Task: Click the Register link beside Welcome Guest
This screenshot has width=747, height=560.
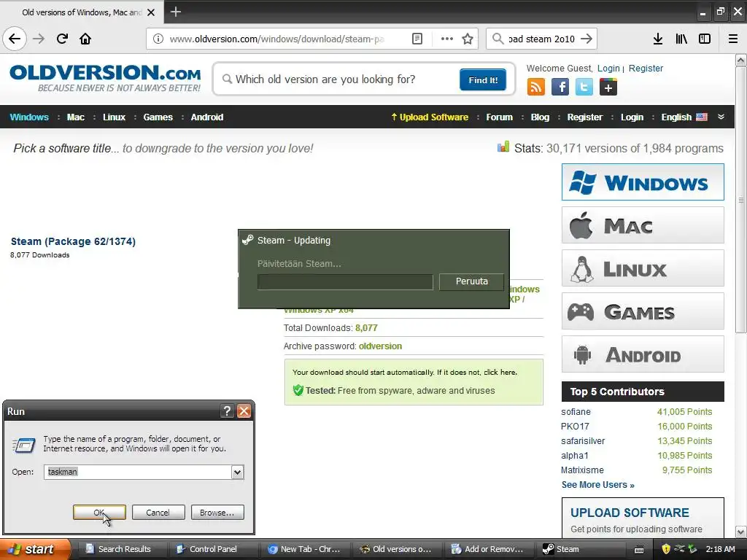Action: (x=646, y=68)
